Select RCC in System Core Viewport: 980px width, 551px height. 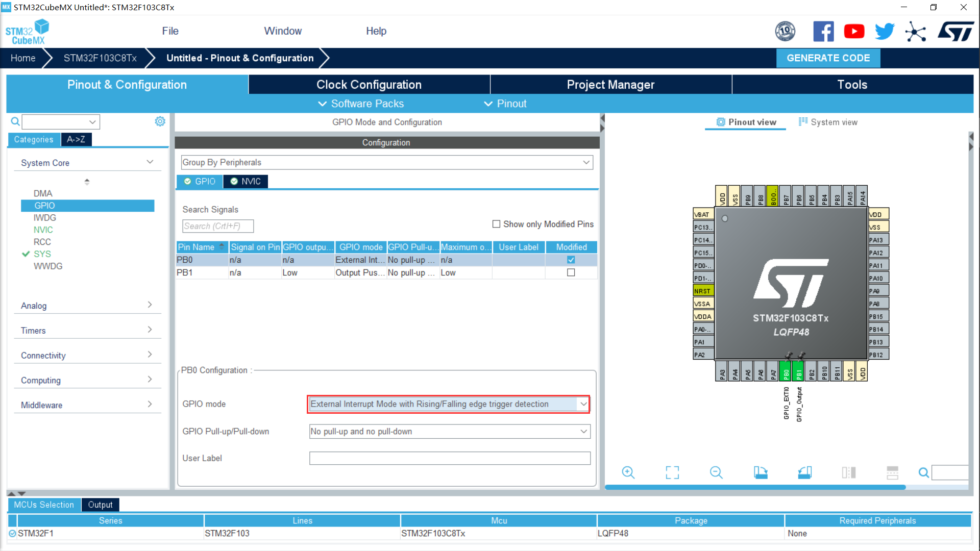42,242
